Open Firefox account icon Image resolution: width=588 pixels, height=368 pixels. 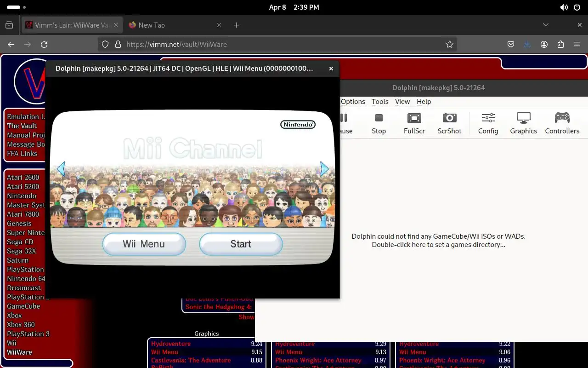pos(544,45)
